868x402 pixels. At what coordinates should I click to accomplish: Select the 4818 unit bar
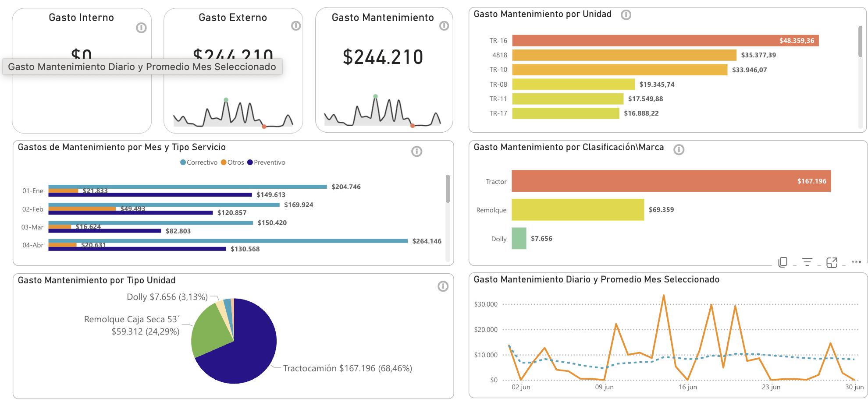pos(624,55)
